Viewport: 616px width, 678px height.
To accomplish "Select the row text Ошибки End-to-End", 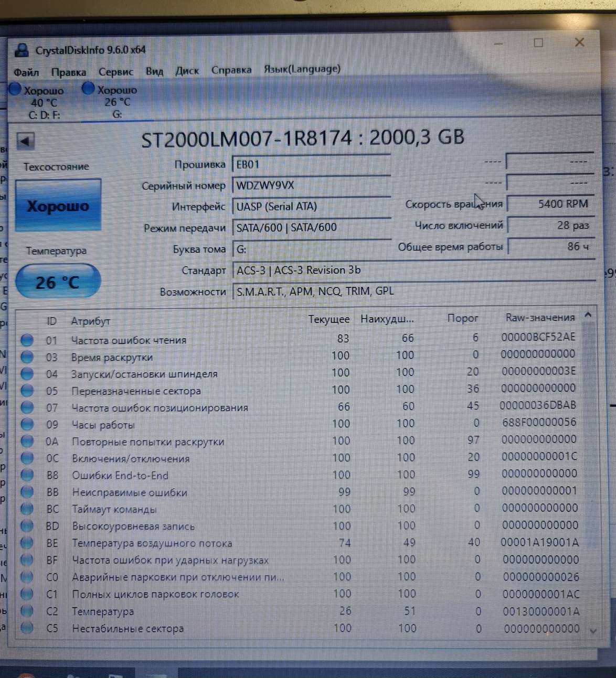I will pyautogui.click(x=120, y=475).
